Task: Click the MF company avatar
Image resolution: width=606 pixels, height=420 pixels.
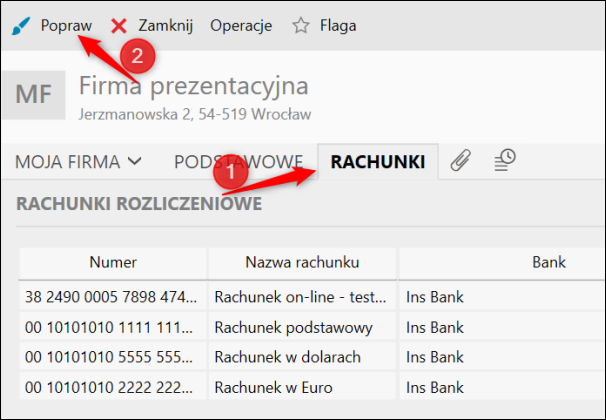Action: (x=34, y=95)
